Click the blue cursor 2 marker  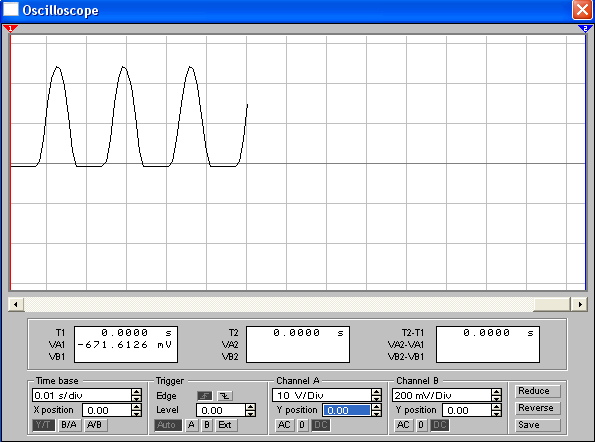pos(585,28)
